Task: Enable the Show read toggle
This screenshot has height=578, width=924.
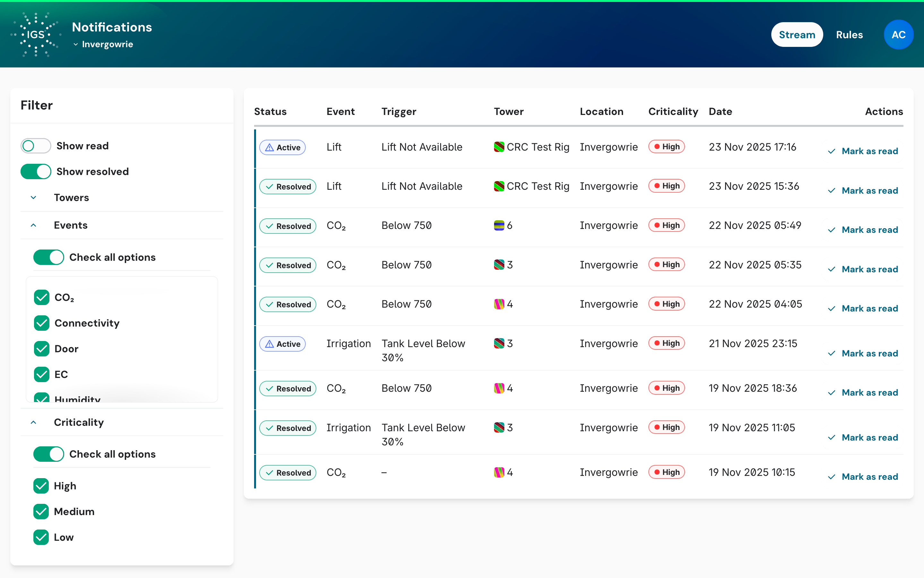Action: [36, 146]
